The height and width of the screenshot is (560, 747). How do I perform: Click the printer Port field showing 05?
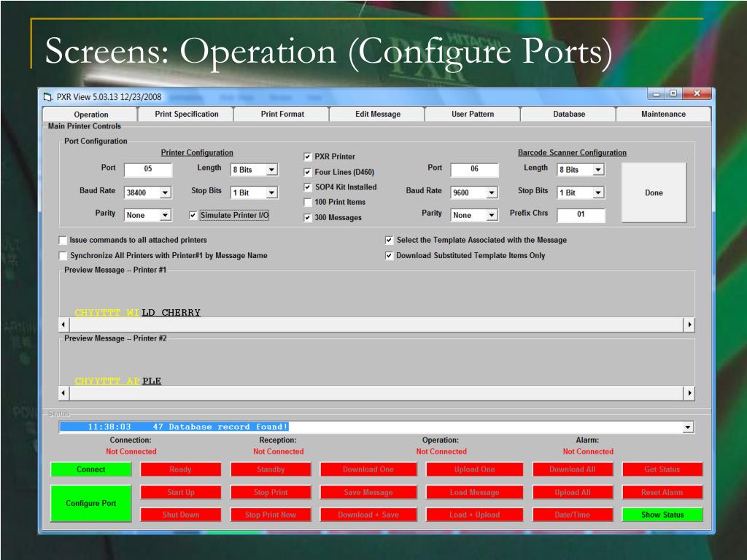tap(148, 169)
